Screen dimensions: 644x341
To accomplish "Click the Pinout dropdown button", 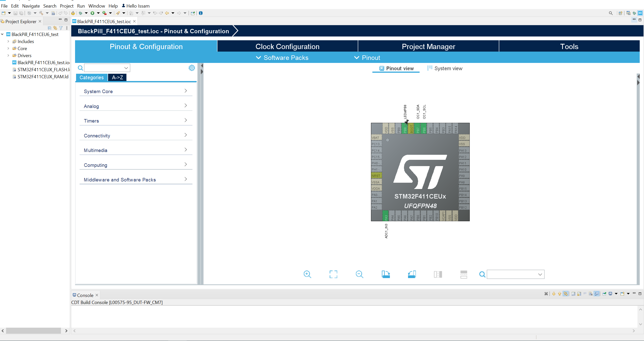I will (367, 58).
